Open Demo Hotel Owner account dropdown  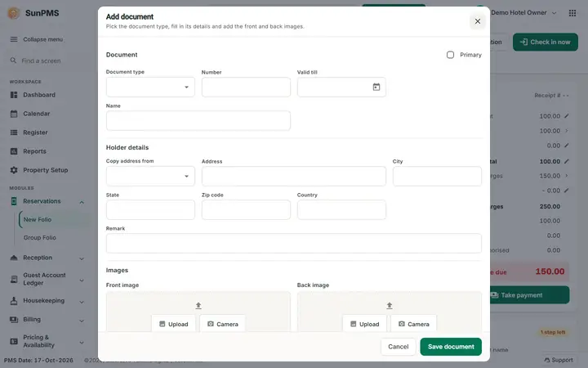click(x=523, y=13)
